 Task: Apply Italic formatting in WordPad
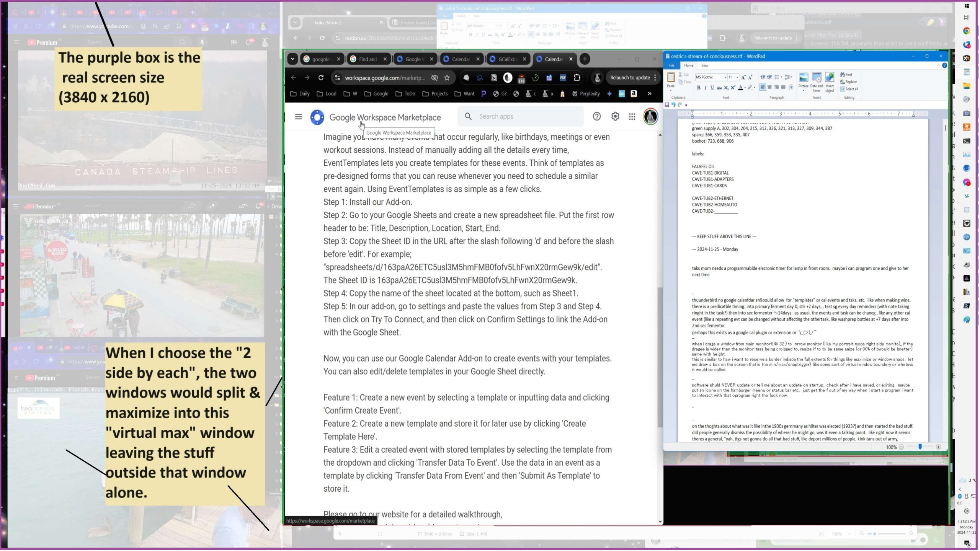point(706,88)
